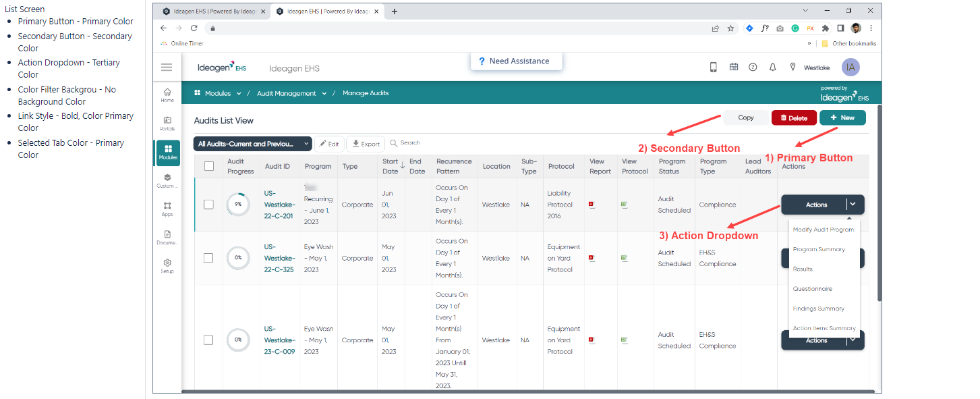Click the help question-mark icon in header
This screenshot has height=399, width=980.
pos(753,67)
